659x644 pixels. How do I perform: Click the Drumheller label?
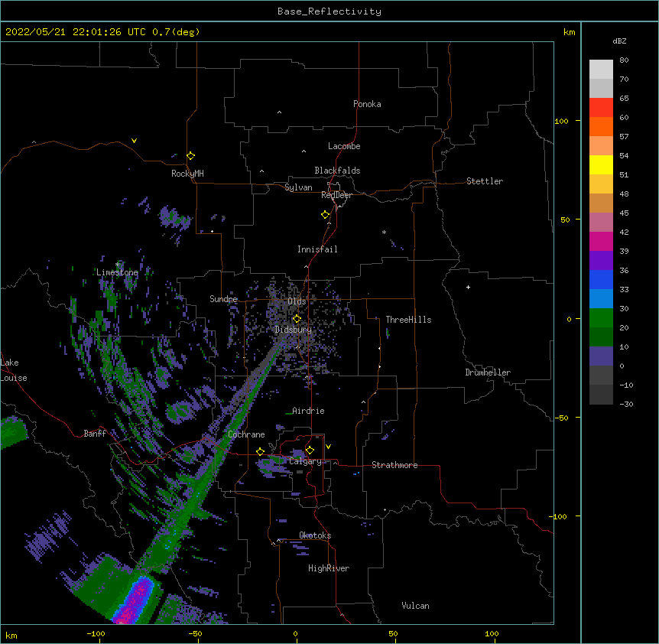[488, 372]
